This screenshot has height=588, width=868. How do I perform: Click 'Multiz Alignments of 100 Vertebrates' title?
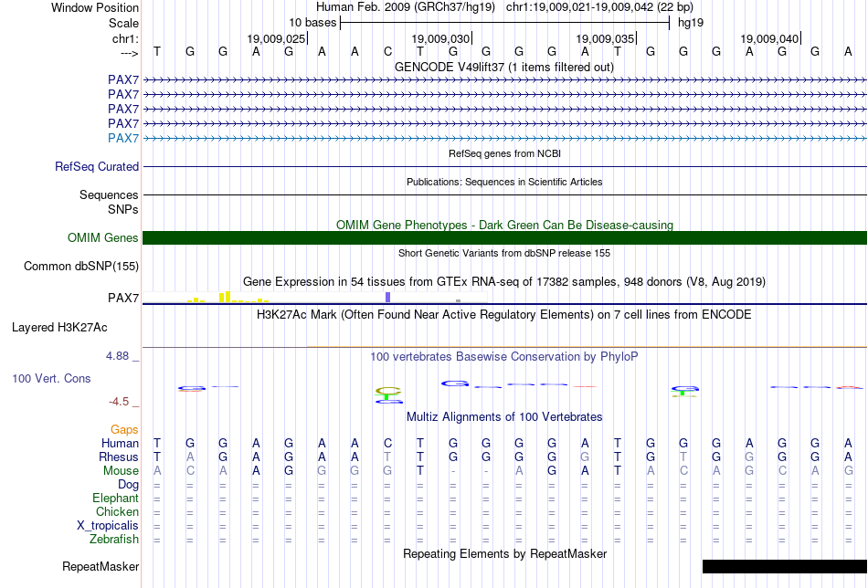point(504,417)
